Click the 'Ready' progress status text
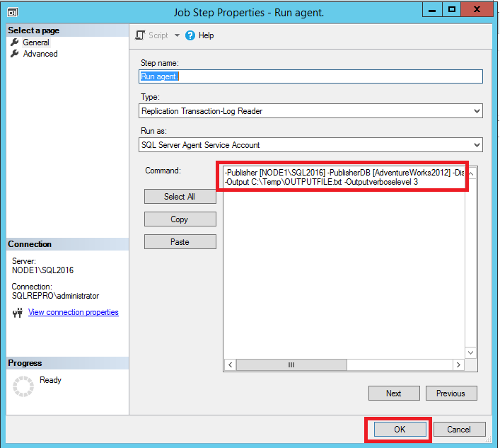The width and height of the screenshot is (500, 448). coord(50,380)
